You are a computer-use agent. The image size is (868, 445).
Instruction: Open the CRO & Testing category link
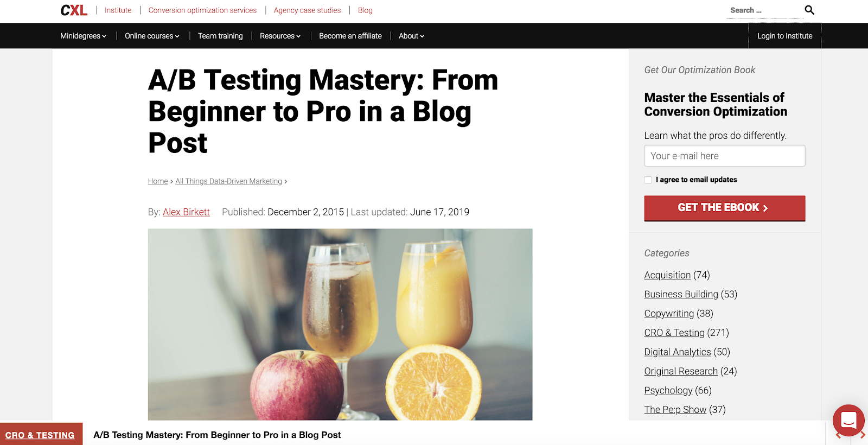click(674, 333)
